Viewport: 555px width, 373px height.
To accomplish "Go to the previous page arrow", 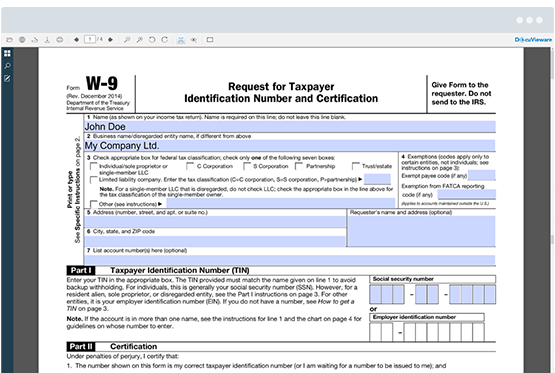I will tap(76, 40).
